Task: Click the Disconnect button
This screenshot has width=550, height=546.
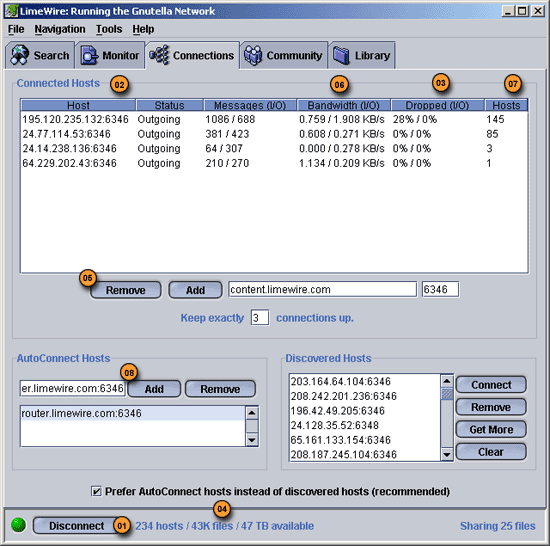Action: click(x=76, y=526)
